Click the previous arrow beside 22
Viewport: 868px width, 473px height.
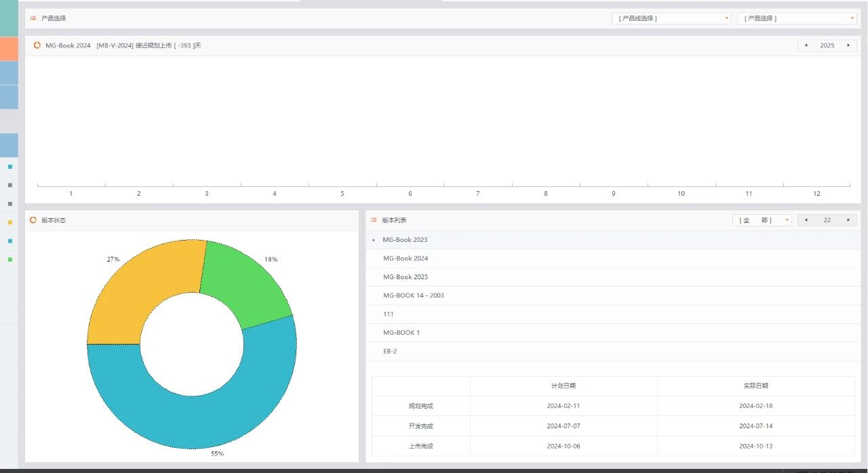tap(806, 220)
